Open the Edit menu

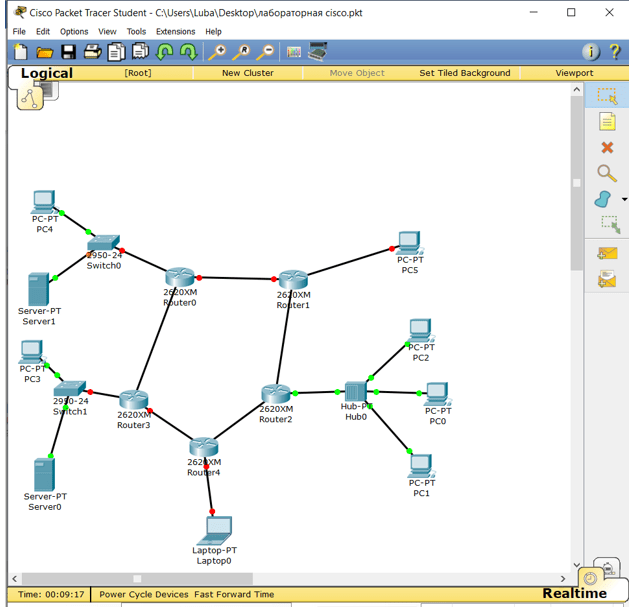click(x=43, y=32)
